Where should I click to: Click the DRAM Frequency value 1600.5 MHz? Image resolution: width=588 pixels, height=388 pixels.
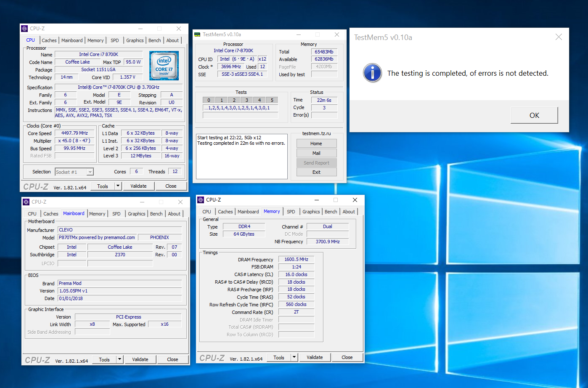(x=297, y=259)
